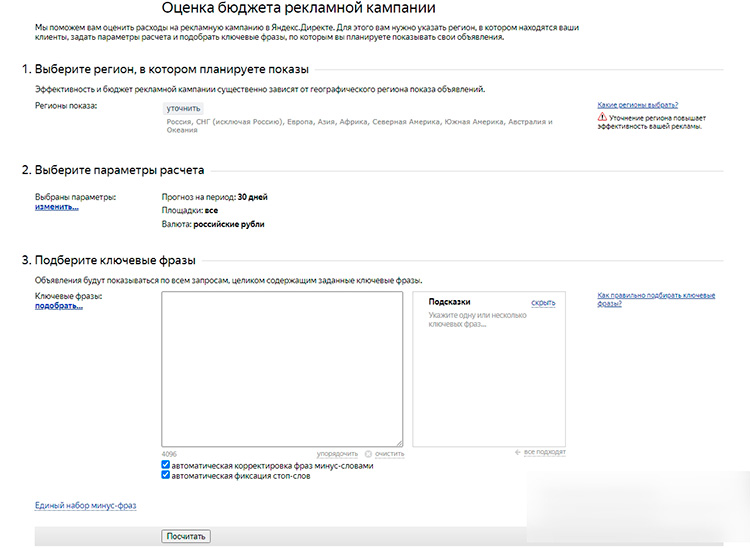Click the text area resize handle
750x548 pixels.
399,443
